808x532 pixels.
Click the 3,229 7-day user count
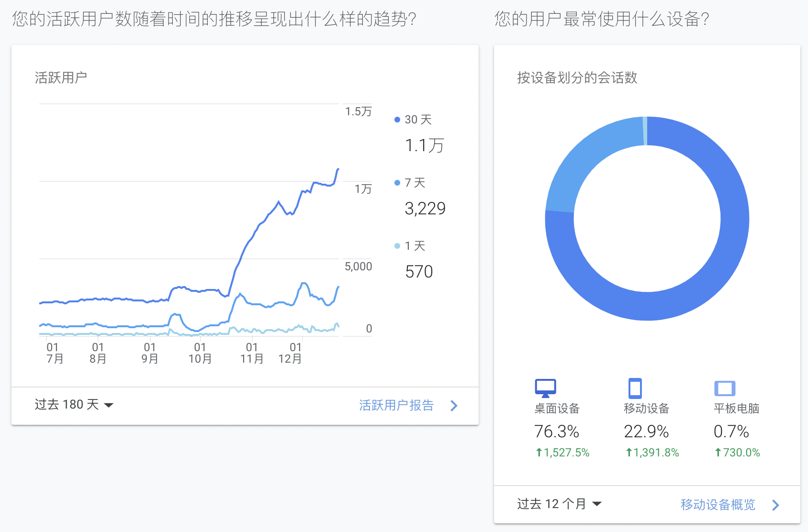coord(425,209)
